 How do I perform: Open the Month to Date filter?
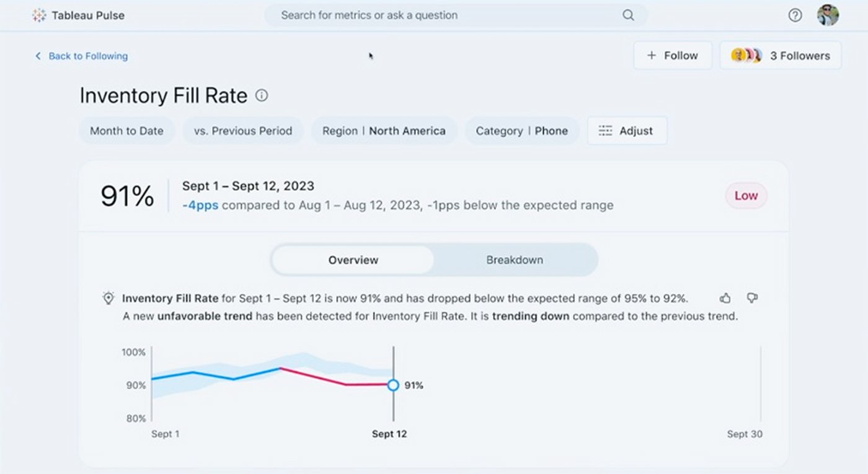click(x=126, y=131)
